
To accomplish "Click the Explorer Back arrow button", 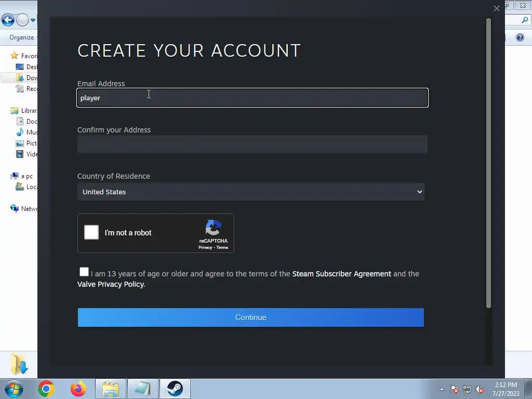I will [8, 20].
